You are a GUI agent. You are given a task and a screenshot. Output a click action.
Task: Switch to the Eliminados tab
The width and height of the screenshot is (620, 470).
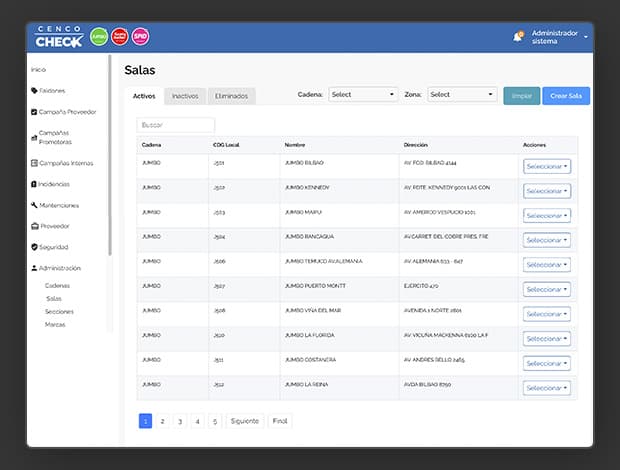point(231,96)
